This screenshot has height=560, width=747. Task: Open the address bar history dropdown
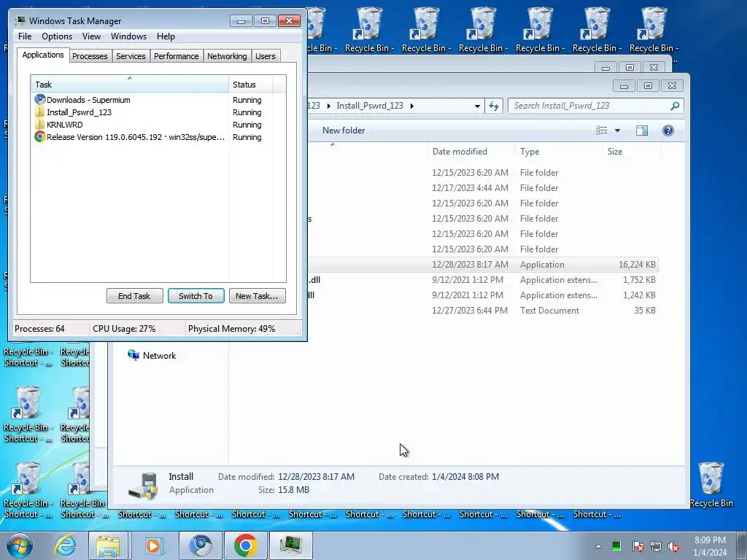pos(477,106)
